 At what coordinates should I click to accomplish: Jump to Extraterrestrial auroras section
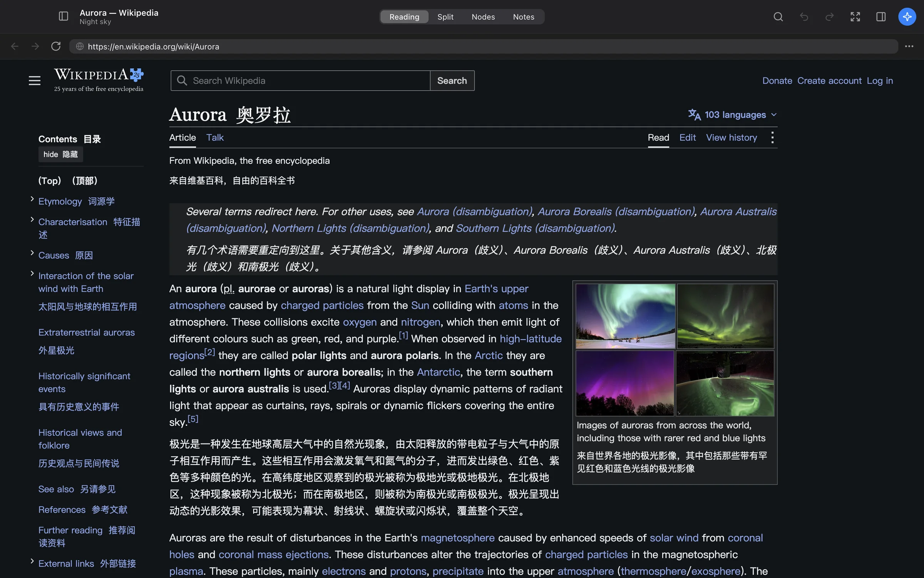[87, 332]
